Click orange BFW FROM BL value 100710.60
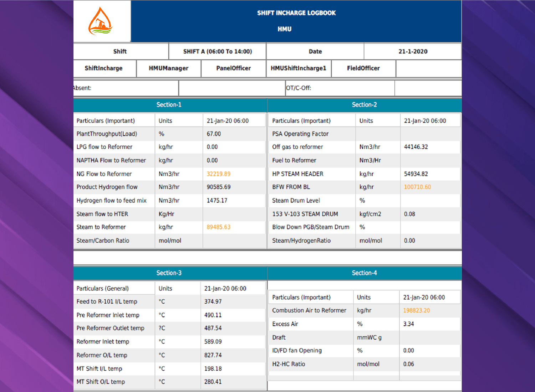This screenshot has height=392, width=535. coord(417,187)
